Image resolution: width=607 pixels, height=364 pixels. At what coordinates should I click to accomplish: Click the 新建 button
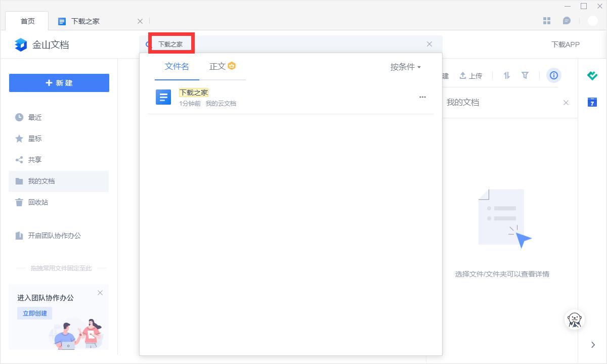coord(59,83)
